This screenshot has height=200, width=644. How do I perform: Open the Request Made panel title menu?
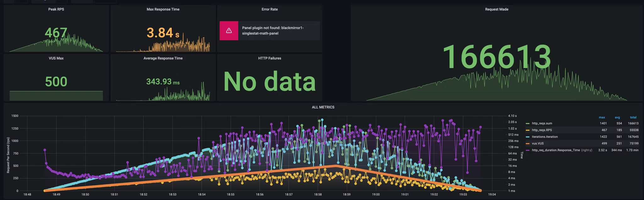[497, 9]
